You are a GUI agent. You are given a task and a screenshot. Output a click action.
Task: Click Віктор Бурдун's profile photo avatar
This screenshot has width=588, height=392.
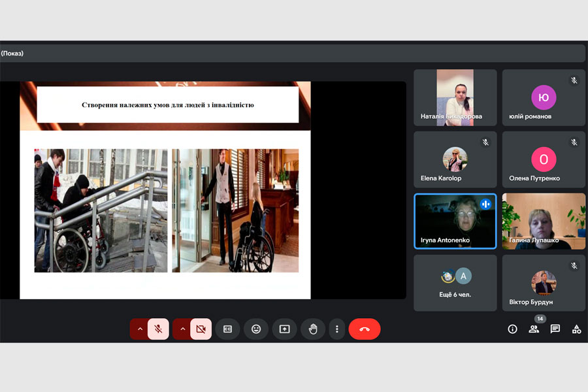tap(544, 283)
